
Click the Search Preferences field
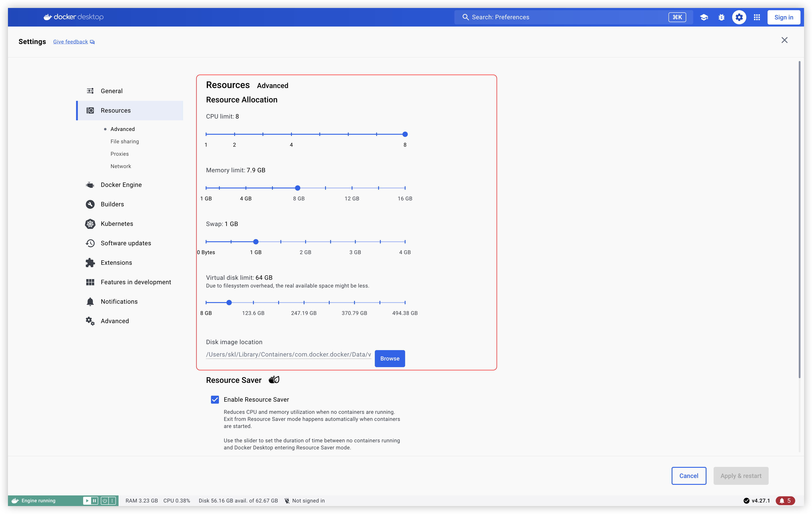point(567,17)
